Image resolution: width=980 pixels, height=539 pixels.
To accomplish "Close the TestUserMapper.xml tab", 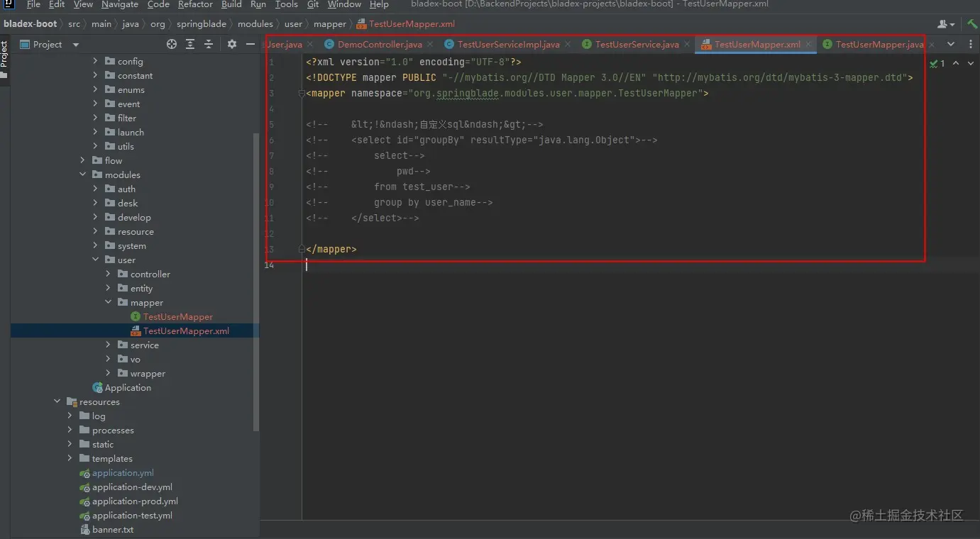I will [x=808, y=44].
